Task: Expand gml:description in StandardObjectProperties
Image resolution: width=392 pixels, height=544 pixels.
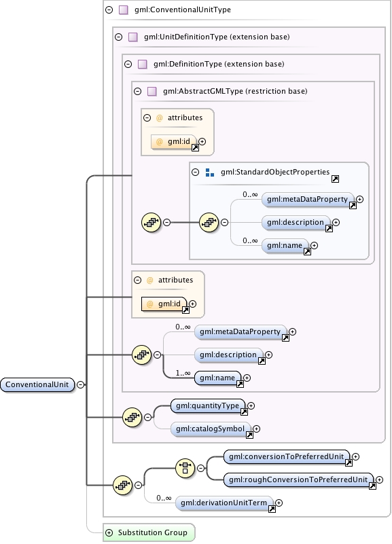Action: pos(336,222)
